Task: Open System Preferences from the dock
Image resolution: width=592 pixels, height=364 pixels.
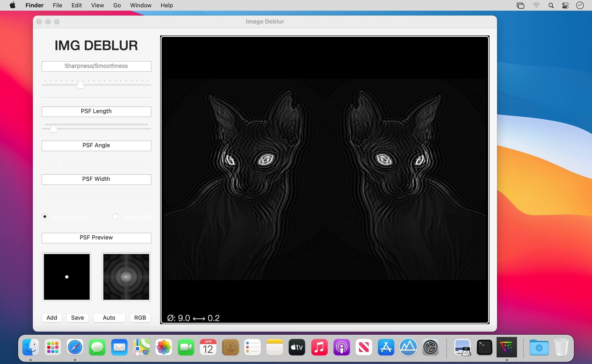Action: tap(430, 347)
